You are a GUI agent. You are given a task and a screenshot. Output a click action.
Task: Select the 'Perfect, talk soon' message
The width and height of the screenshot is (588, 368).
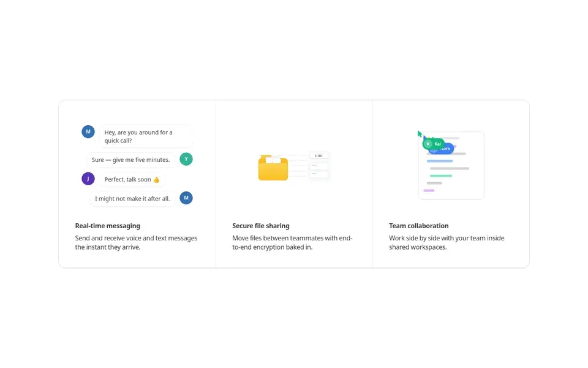[132, 180]
